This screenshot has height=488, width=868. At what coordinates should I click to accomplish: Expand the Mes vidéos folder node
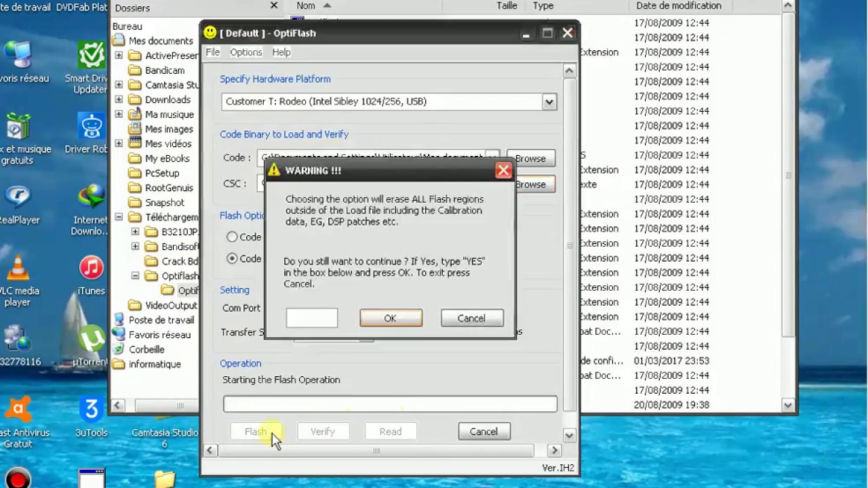119,144
